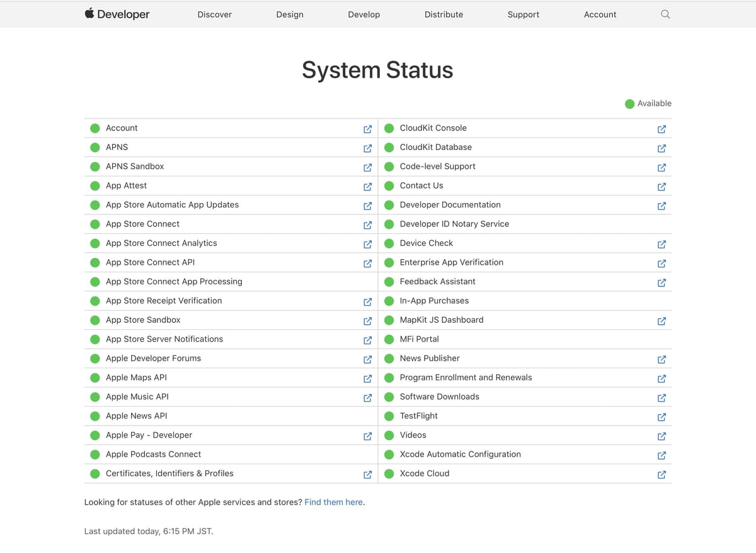Open external link icon for APNS row

point(367,148)
